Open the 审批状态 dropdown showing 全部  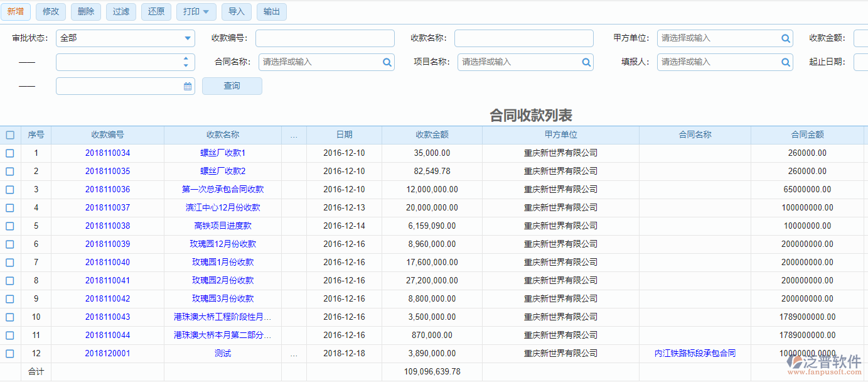pyautogui.click(x=186, y=38)
